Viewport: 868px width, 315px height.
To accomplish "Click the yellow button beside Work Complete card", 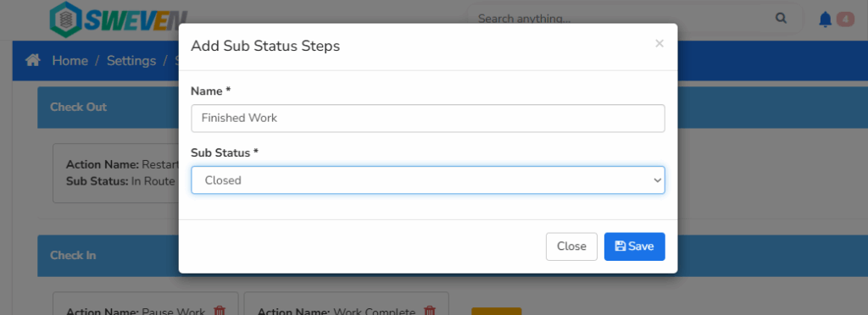I will 497,311.
